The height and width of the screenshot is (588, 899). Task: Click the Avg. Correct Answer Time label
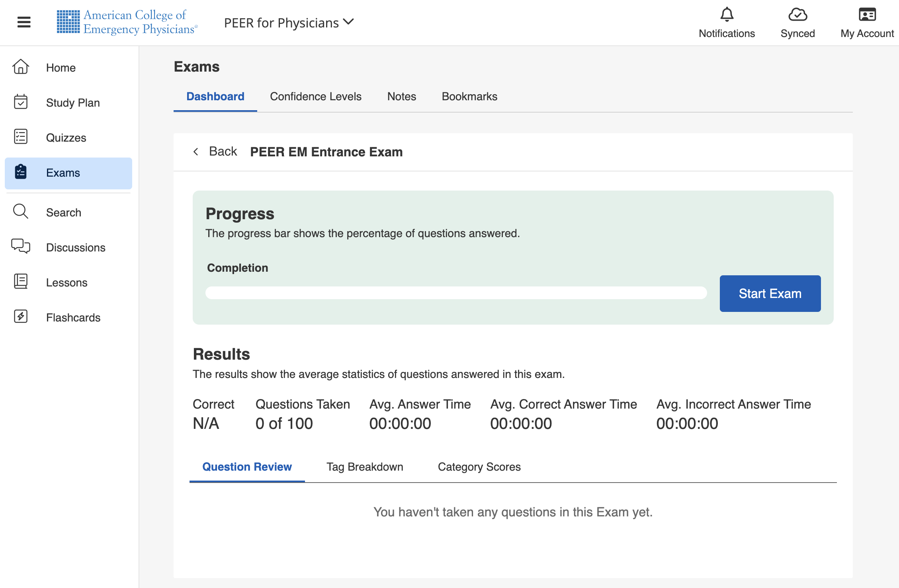[x=564, y=404]
